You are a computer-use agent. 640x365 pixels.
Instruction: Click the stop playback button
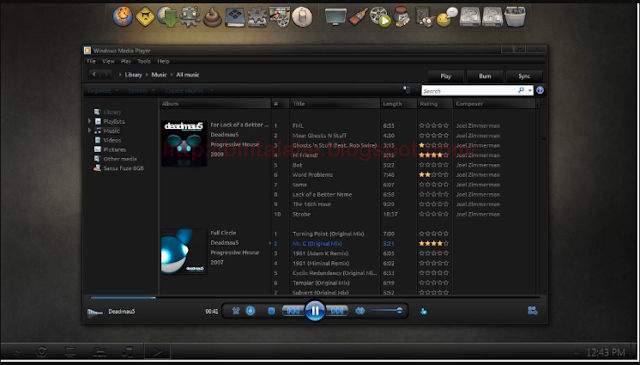tap(271, 311)
